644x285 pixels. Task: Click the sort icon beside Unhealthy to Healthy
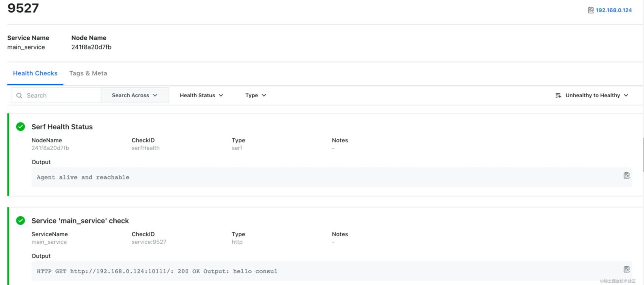coord(558,96)
